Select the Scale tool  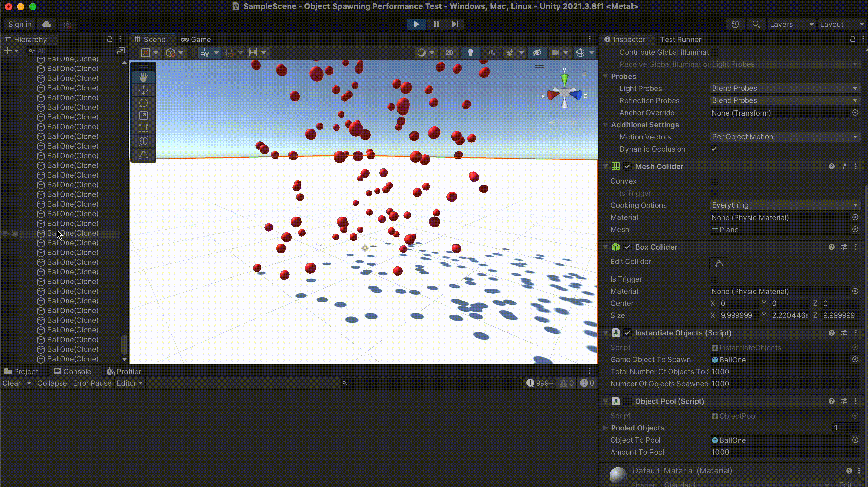[x=143, y=115]
